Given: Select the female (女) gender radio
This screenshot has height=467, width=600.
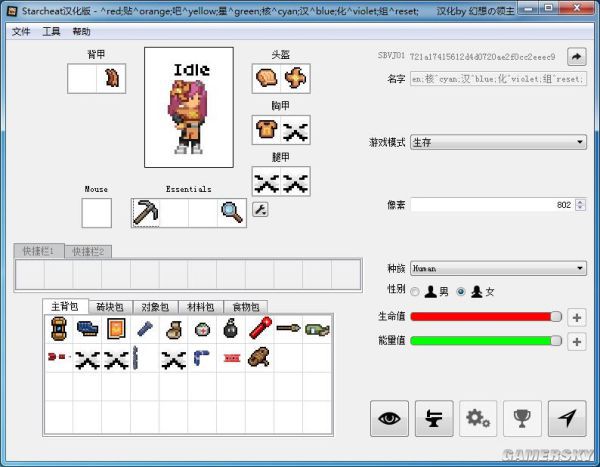Looking at the screenshot, I should (461, 292).
